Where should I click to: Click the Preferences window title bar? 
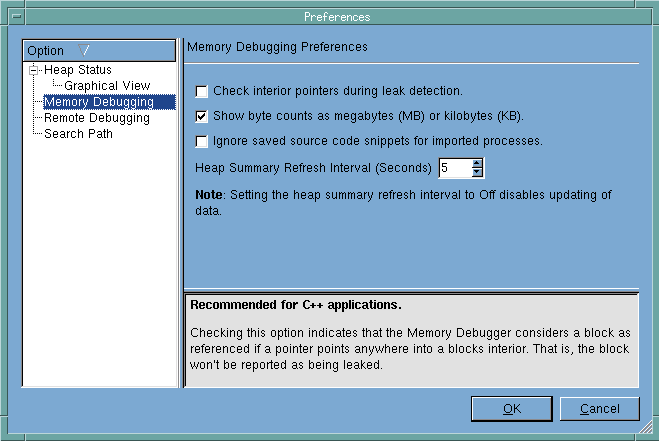(x=336, y=17)
